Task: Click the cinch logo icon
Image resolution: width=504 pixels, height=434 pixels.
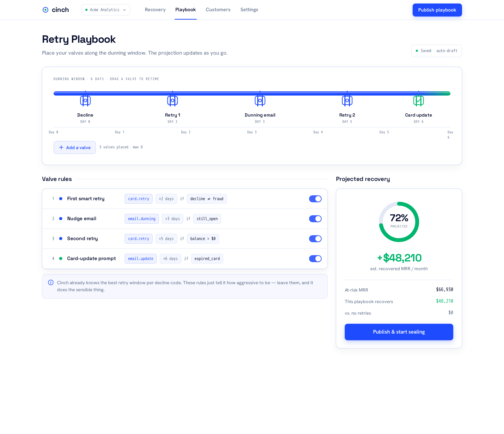Action: tap(45, 10)
